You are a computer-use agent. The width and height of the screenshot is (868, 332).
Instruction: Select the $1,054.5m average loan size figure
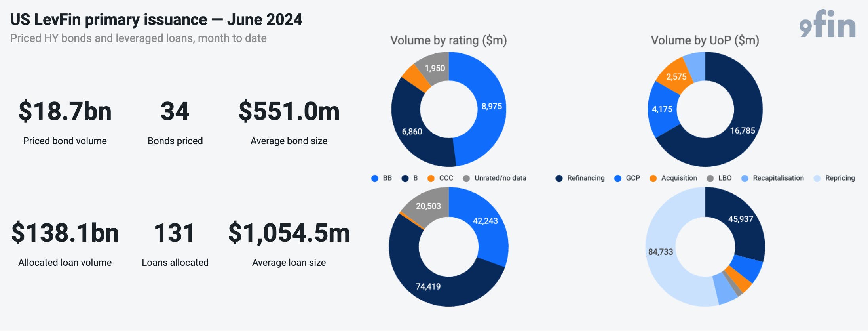pyautogui.click(x=289, y=233)
